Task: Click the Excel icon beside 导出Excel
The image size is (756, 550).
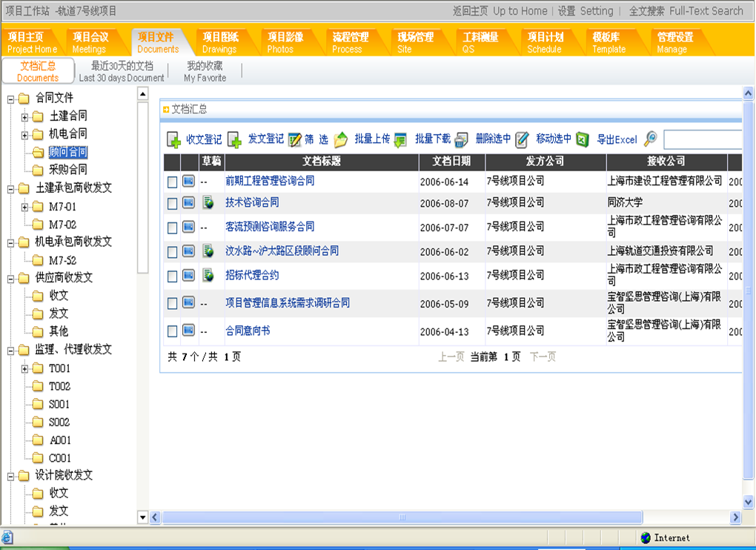Action: pos(583,140)
